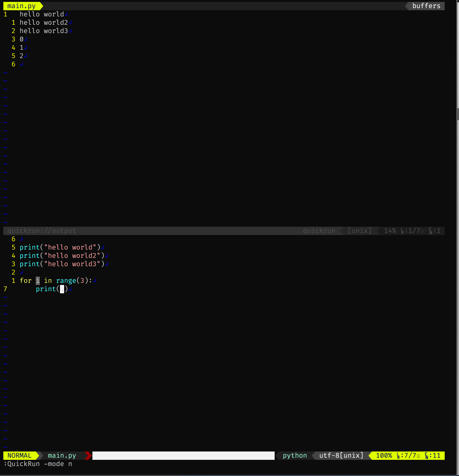The image size is (459, 476).
Task: Click the quickrun filetype label in statusline
Action: coord(319,231)
